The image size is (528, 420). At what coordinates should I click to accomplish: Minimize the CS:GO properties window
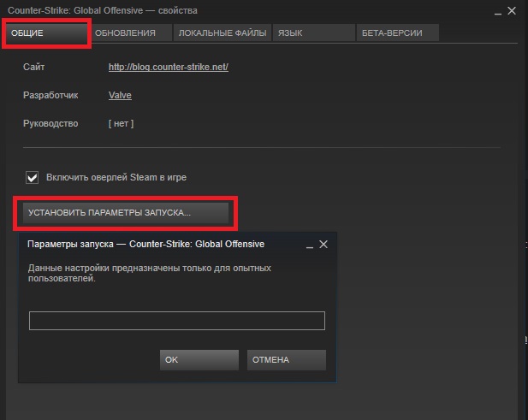click(x=496, y=10)
